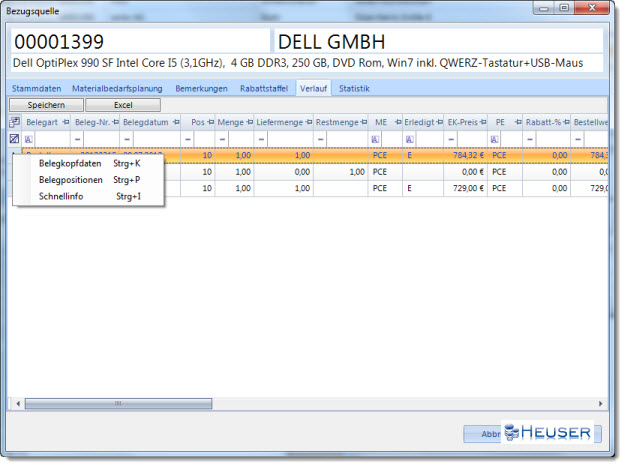
Task: Open filter operator for Rabatt-% column
Action: click(530, 139)
